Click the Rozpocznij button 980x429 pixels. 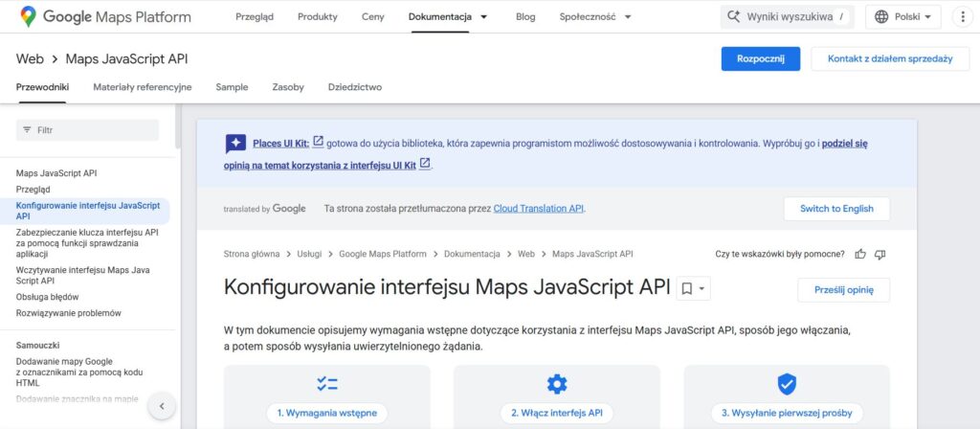pyautogui.click(x=761, y=58)
